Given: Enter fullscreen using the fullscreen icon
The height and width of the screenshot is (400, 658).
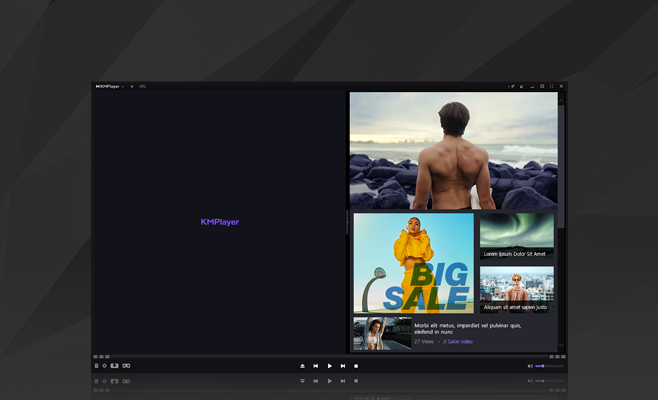Looking at the screenshot, I should pos(551,86).
